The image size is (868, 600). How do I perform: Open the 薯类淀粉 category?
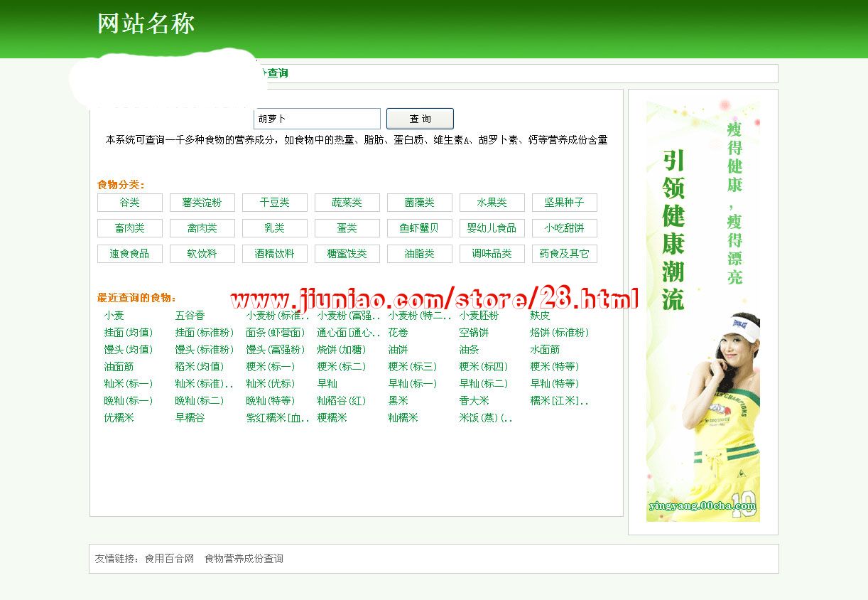pyautogui.click(x=202, y=203)
